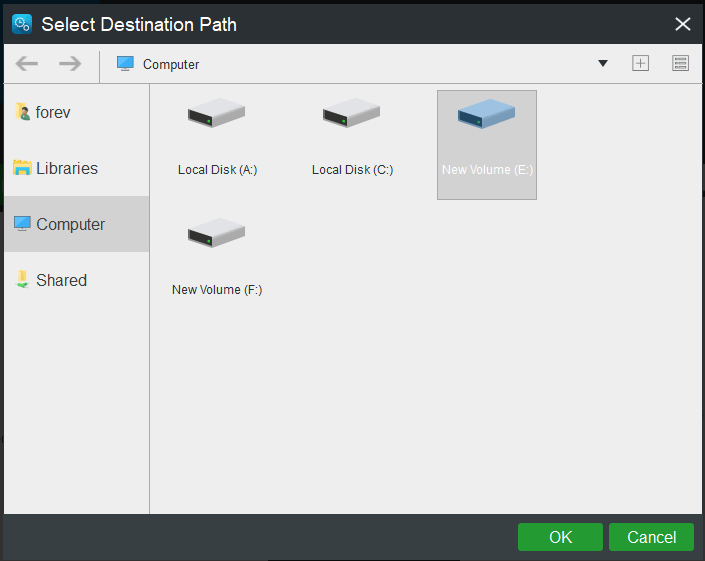The image size is (705, 561).
Task: Create a new folder with plus icon
Action: click(640, 63)
